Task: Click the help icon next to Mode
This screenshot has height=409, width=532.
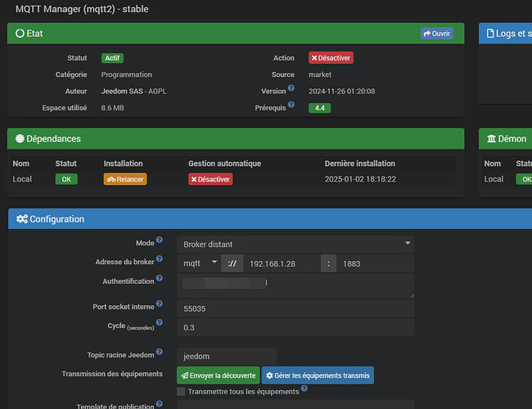Action: [x=160, y=240]
